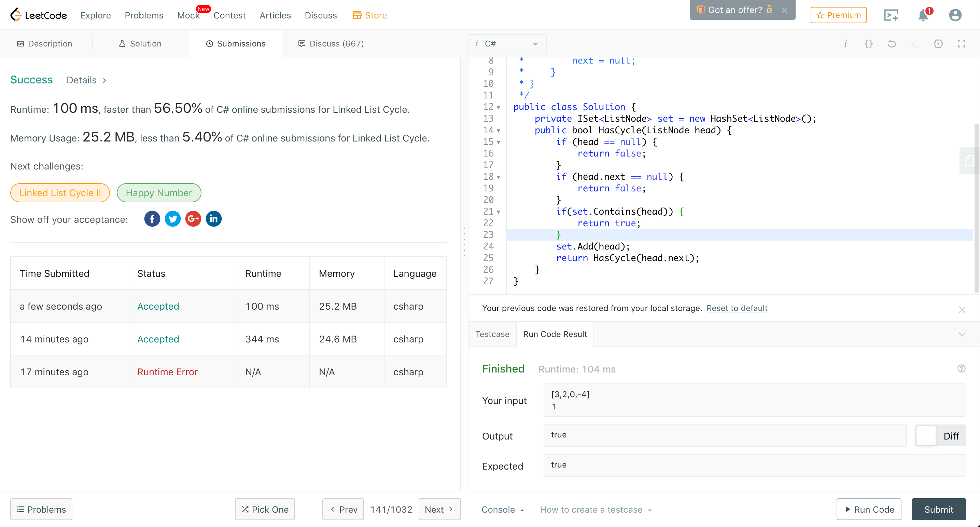The image size is (980, 527).
Task: Click Reset to default link
Action: [x=737, y=308]
